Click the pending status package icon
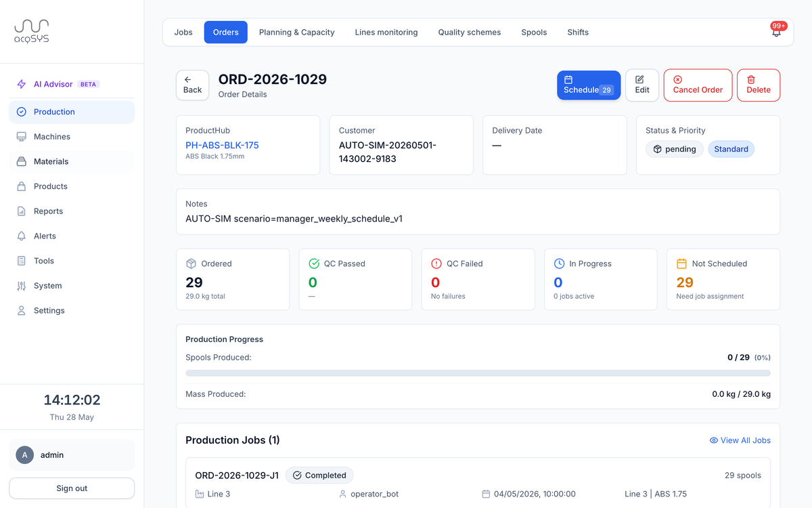The height and width of the screenshot is (508, 812). (657, 149)
